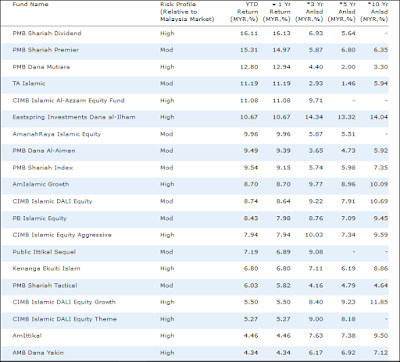Open CIMB Islamic DALI Equity Growth fund

tap(64, 302)
